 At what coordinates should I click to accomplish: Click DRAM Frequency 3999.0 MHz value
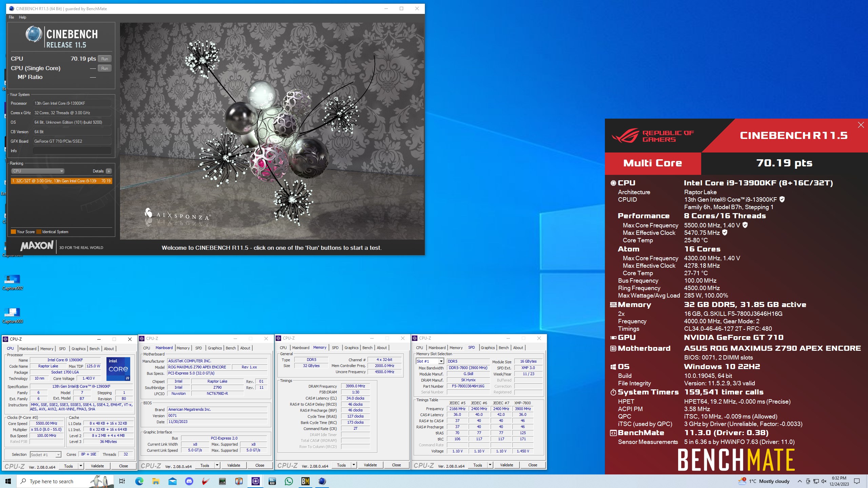tap(355, 386)
